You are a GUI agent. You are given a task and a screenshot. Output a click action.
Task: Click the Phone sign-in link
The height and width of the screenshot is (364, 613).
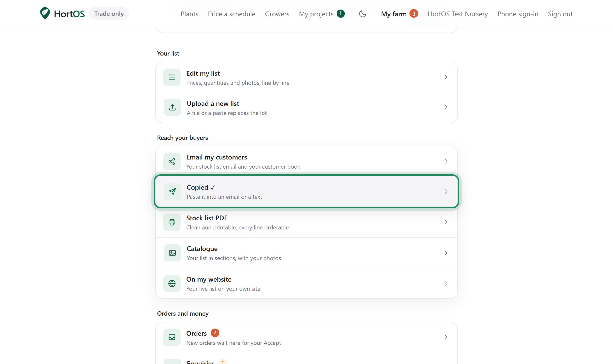point(518,14)
